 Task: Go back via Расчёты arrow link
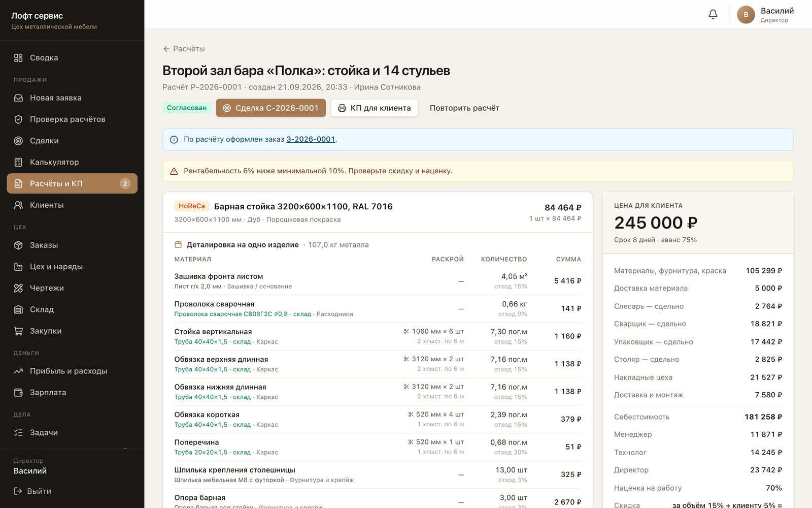pos(184,49)
